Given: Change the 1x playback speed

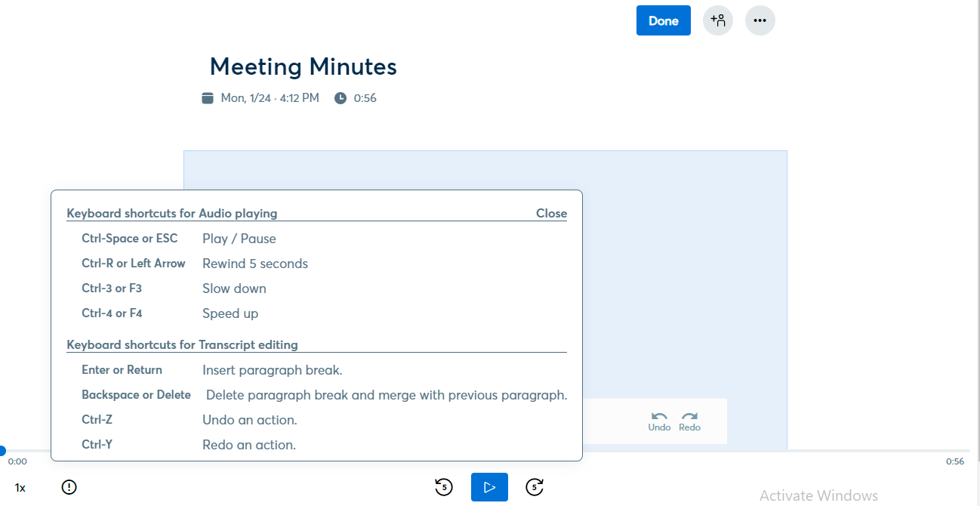Looking at the screenshot, I should click(x=20, y=488).
